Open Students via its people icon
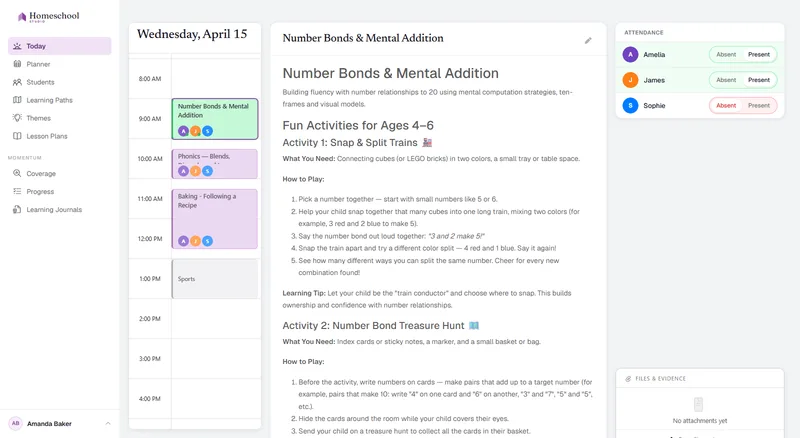The width and height of the screenshot is (800, 438). 17,82
